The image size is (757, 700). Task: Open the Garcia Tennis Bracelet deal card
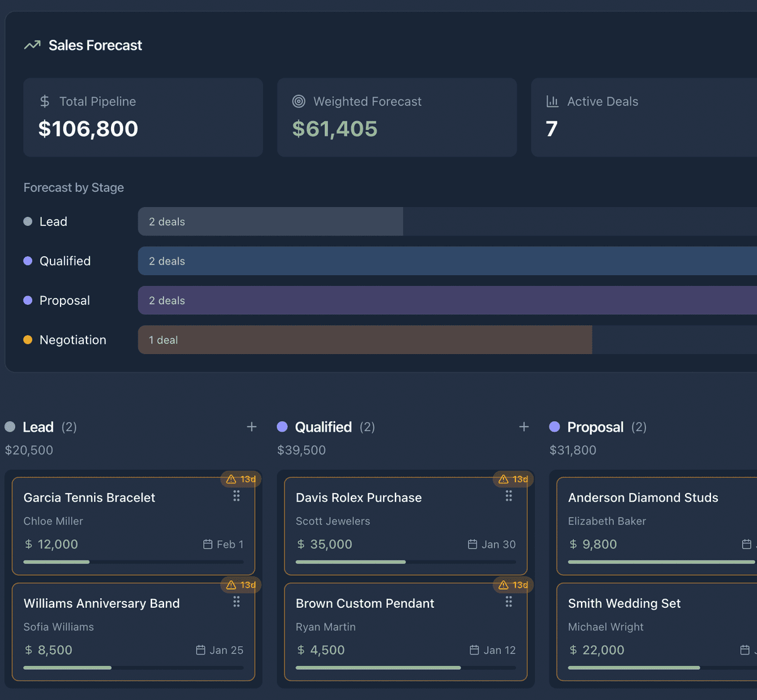(133, 526)
